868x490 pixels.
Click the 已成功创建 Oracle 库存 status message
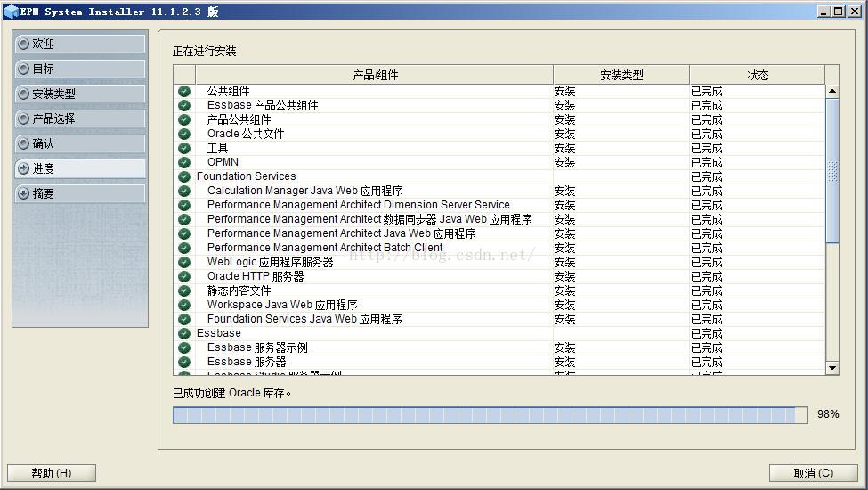[231, 393]
